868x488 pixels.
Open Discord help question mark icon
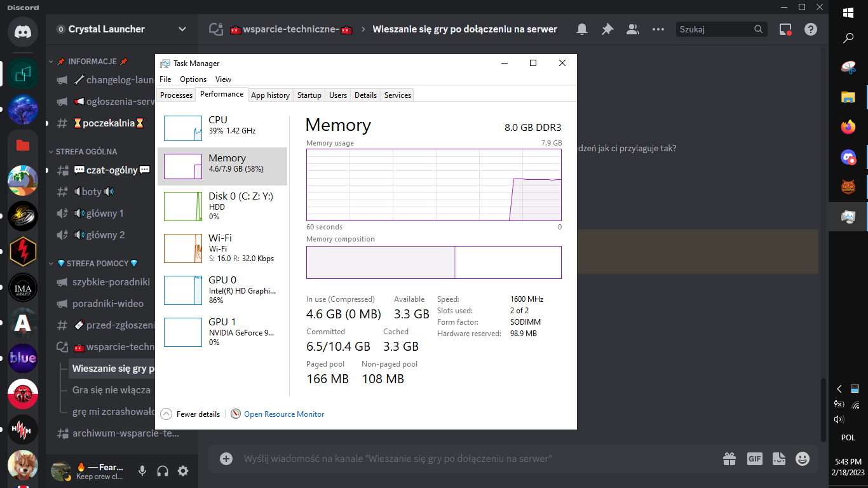click(x=810, y=29)
